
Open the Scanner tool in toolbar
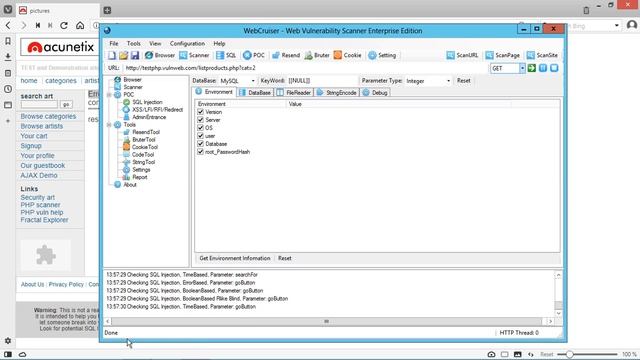pos(194,55)
